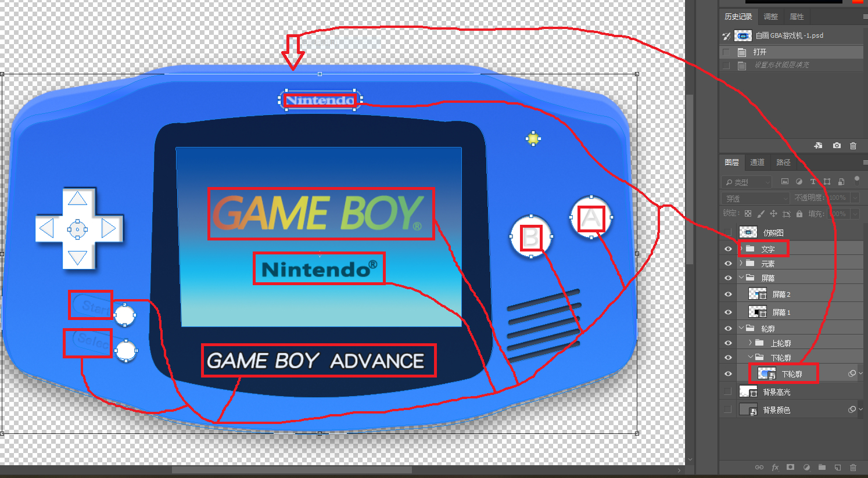Hide the 屏幕 1 layer
The height and width of the screenshot is (478, 868).
pyautogui.click(x=728, y=312)
